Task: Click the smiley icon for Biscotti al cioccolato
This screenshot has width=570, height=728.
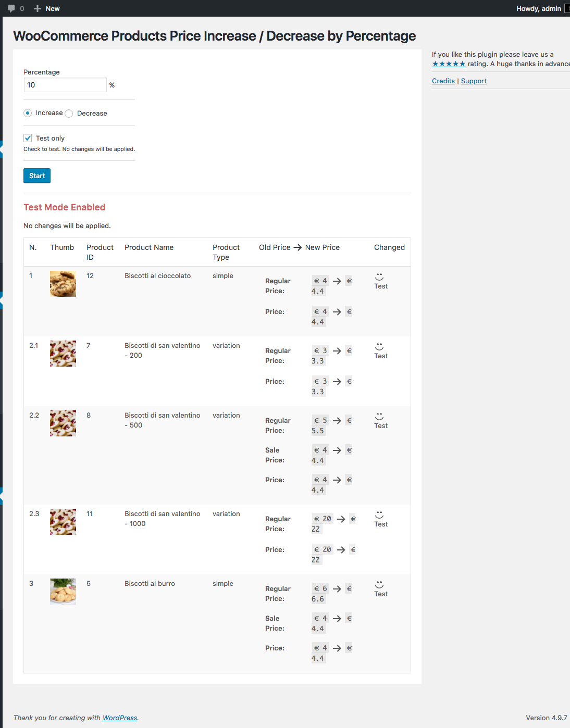Action: tap(379, 277)
